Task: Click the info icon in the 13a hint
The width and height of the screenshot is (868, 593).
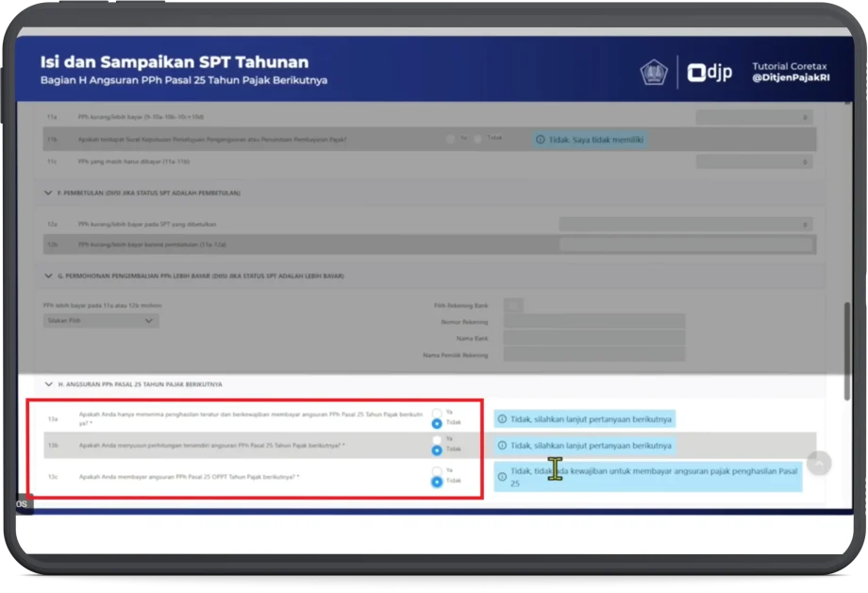Action: (x=502, y=419)
